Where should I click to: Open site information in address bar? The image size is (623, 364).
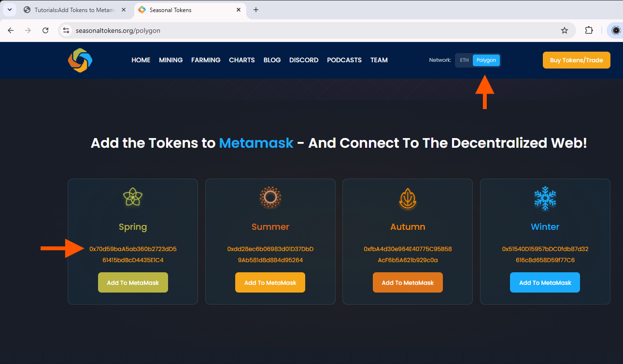[67, 30]
